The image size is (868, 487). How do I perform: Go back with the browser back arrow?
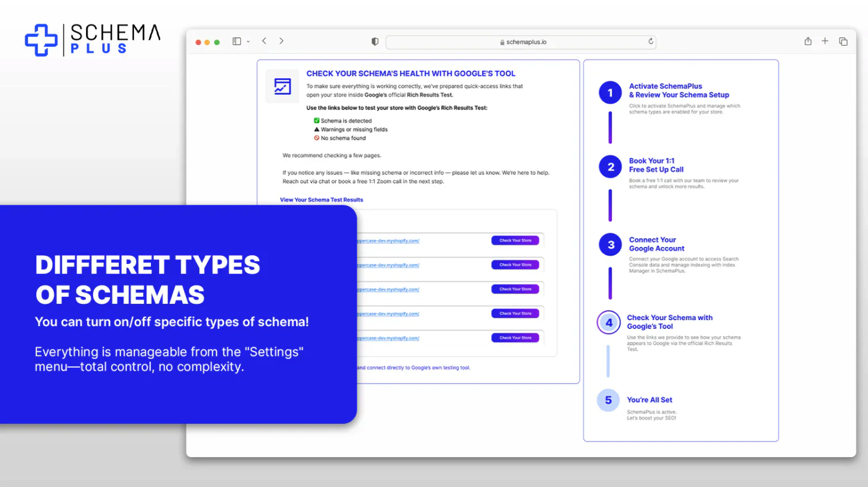point(264,41)
